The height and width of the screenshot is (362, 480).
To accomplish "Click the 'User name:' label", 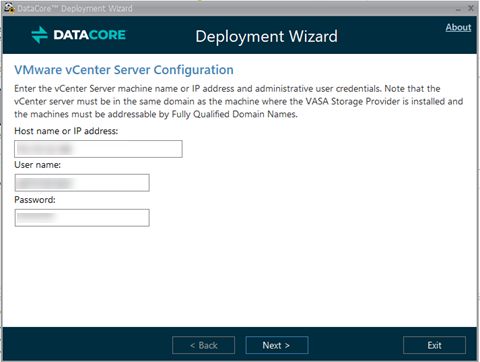I will point(37,165).
